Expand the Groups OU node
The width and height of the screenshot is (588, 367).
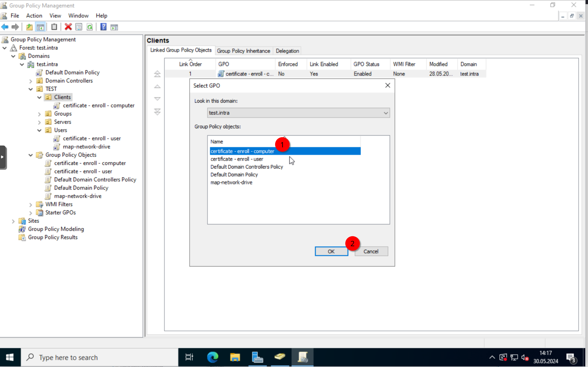tap(39, 114)
